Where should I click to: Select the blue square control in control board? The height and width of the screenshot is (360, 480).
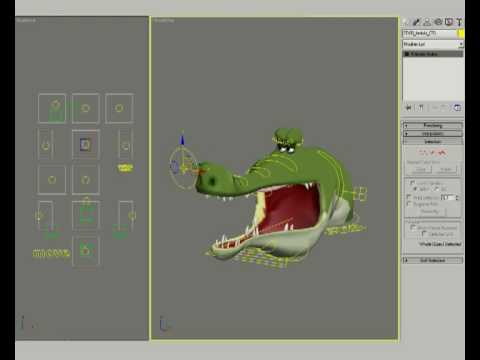(x=85, y=144)
